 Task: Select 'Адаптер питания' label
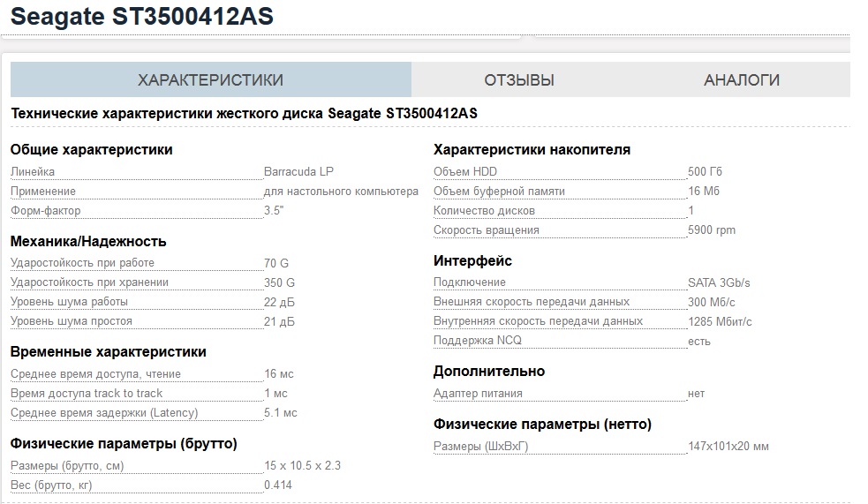pos(478,394)
